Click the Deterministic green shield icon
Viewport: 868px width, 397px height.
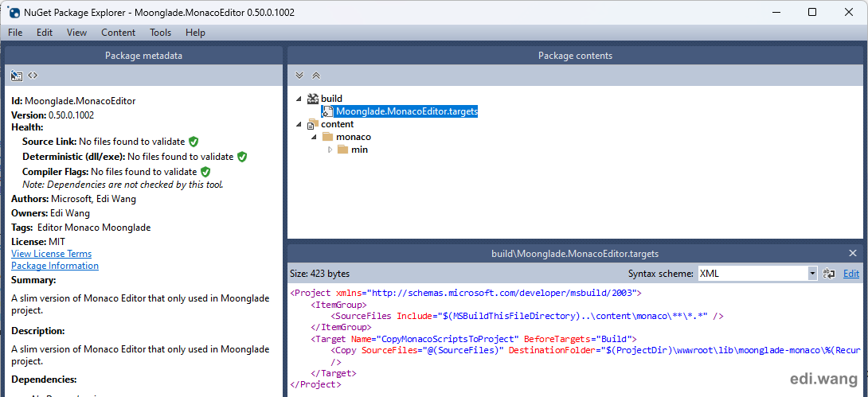coord(242,157)
